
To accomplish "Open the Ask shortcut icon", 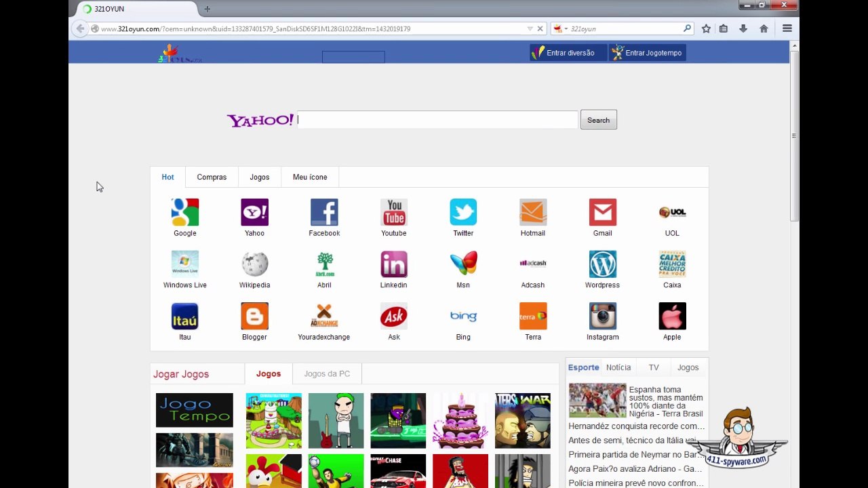I will [x=394, y=316].
